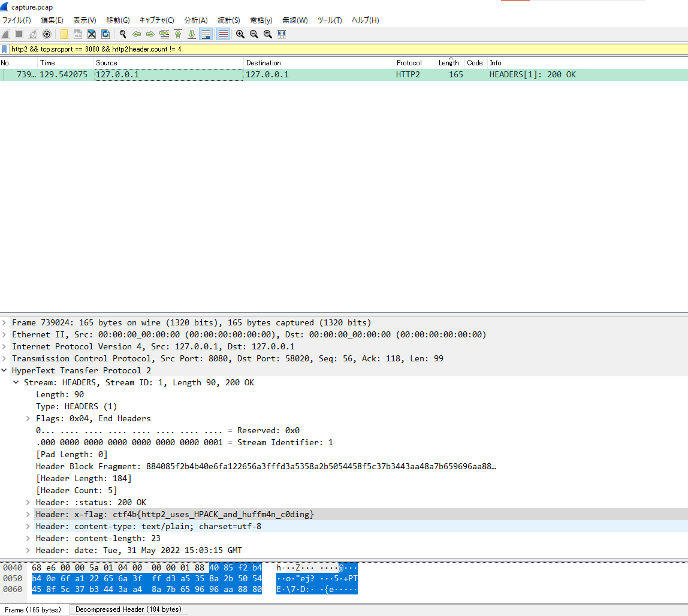688x616 pixels.
Task: Expand the Frame 739024 tree row
Action: tap(5, 322)
